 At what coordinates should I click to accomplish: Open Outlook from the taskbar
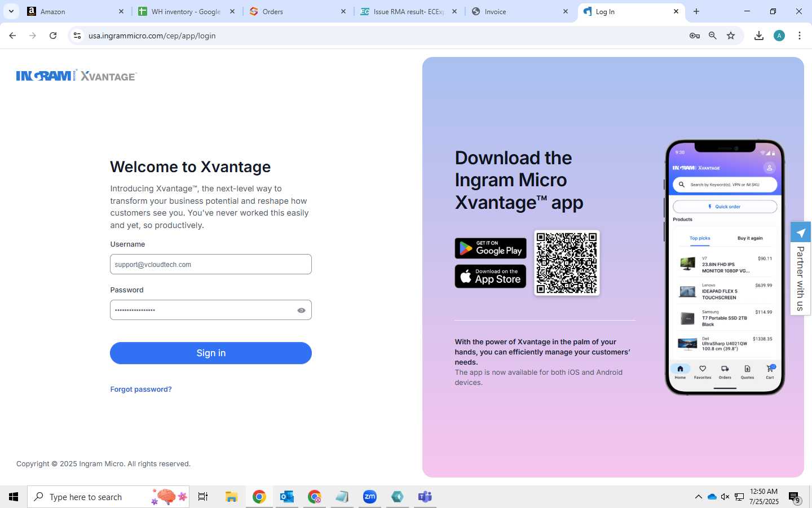(287, 497)
